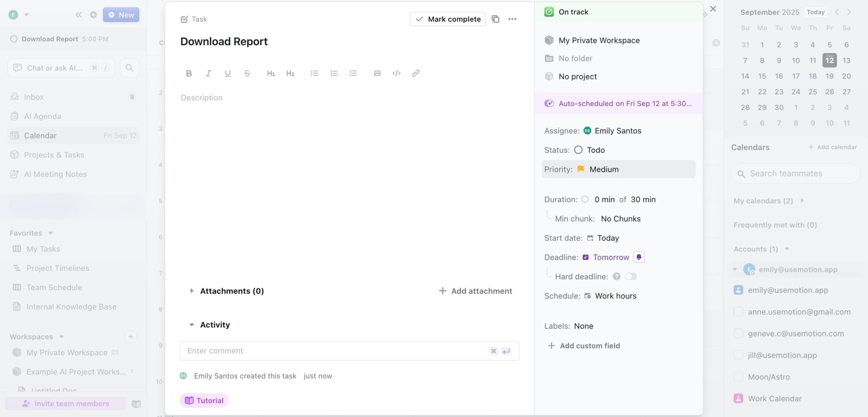Click Add attachment
The height and width of the screenshot is (417, 868).
[476, 291]
